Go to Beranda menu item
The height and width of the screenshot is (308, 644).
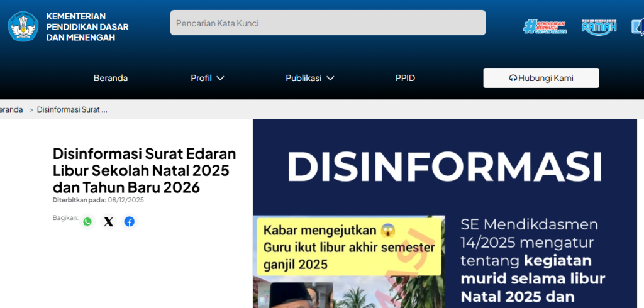pyautogui.click(x=111, y=78)
